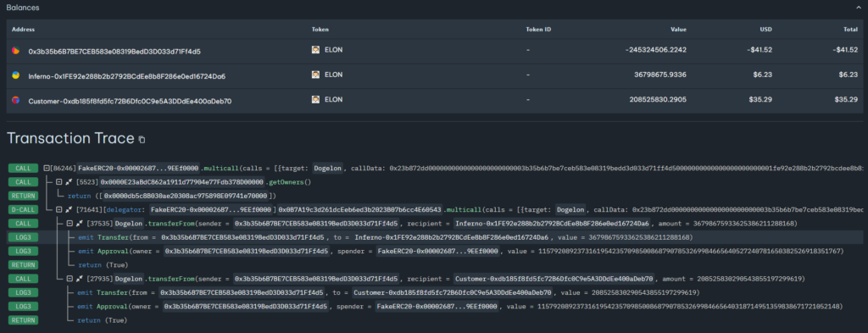Copy the Transaction Trace via copy icon
Screen dimensions: 868x333
(142, 140)
